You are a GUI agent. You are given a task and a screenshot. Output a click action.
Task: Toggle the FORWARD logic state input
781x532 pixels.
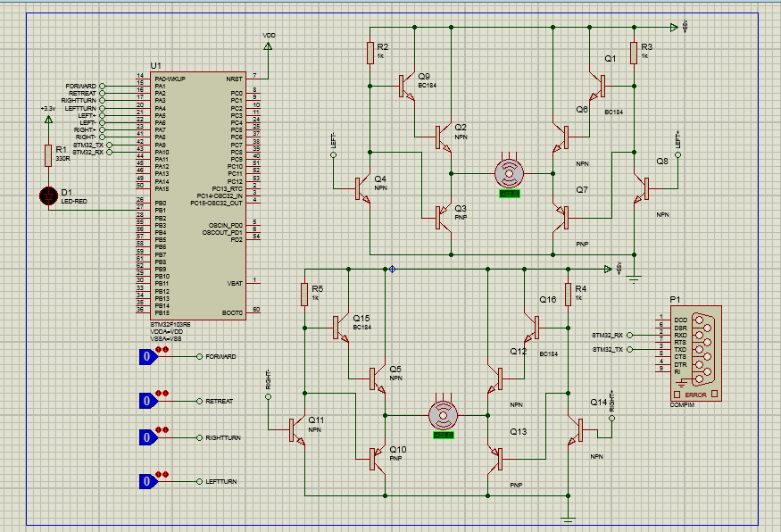pos(146,357)
